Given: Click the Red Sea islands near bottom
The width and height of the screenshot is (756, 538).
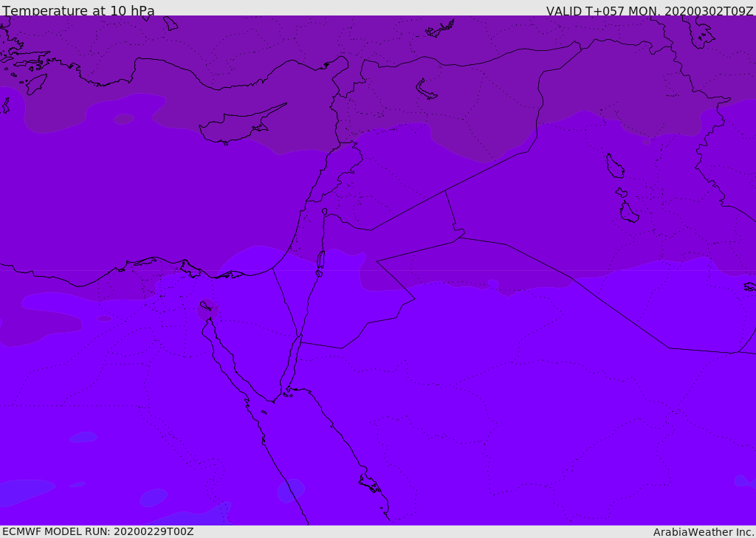Looking at the screenshot, I should 370,483.
